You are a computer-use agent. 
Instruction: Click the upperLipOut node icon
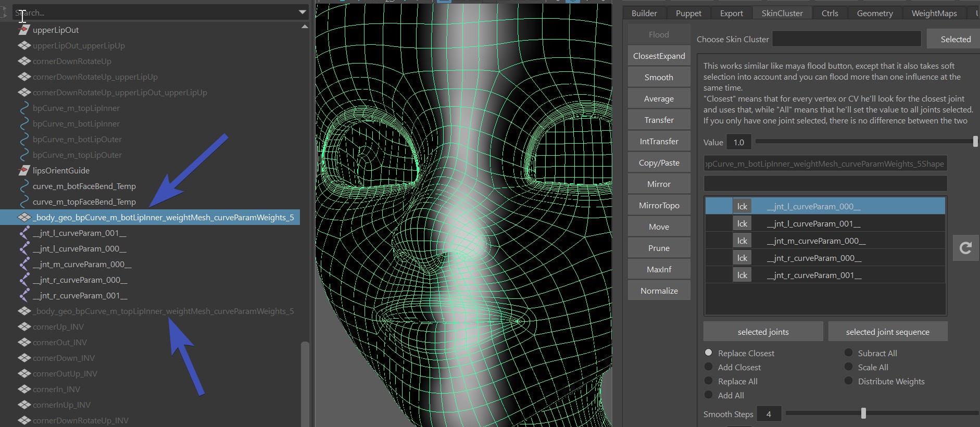24,30
